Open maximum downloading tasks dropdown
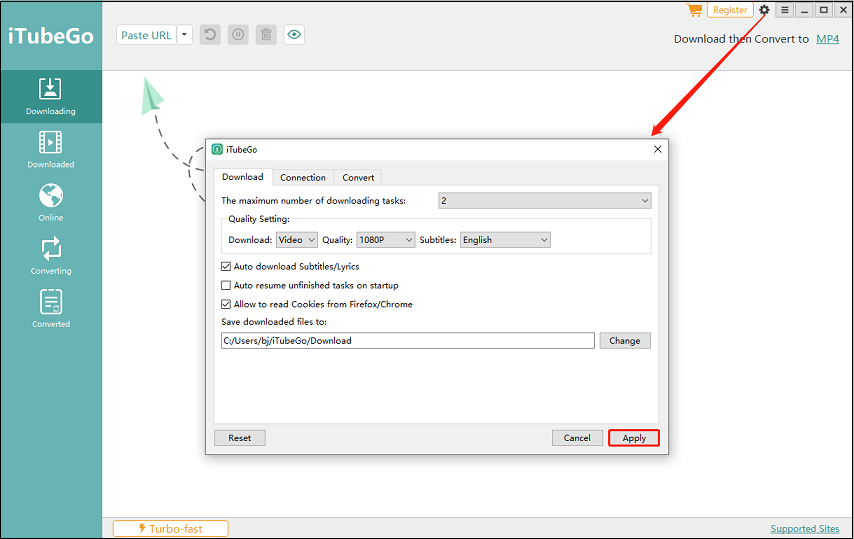This screenshot has width=854, height=539. (x=545, y=200)
